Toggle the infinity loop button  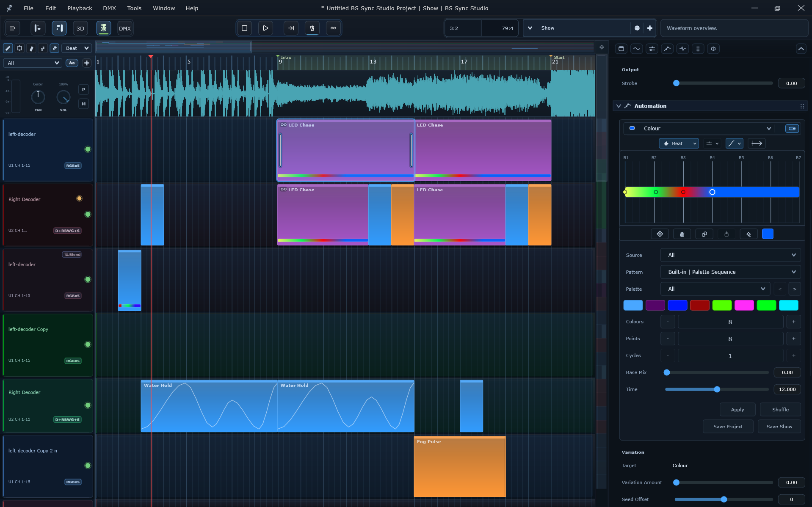(x=333, y=28)
